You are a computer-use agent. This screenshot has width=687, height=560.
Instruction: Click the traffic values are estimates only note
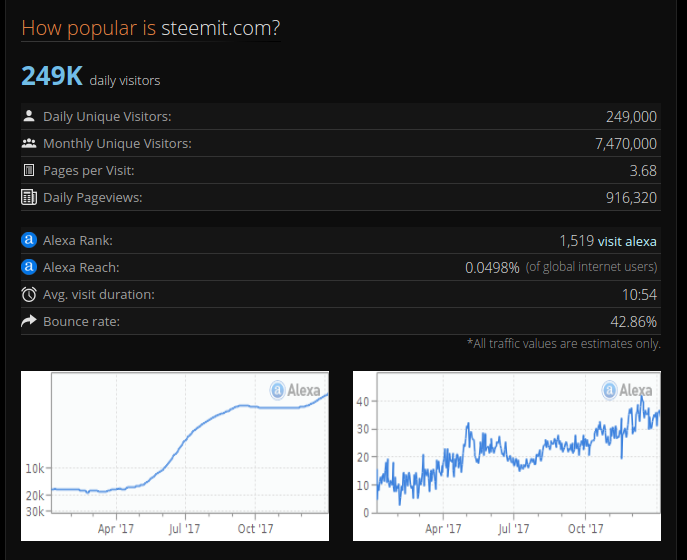click(x=563, y=344)
